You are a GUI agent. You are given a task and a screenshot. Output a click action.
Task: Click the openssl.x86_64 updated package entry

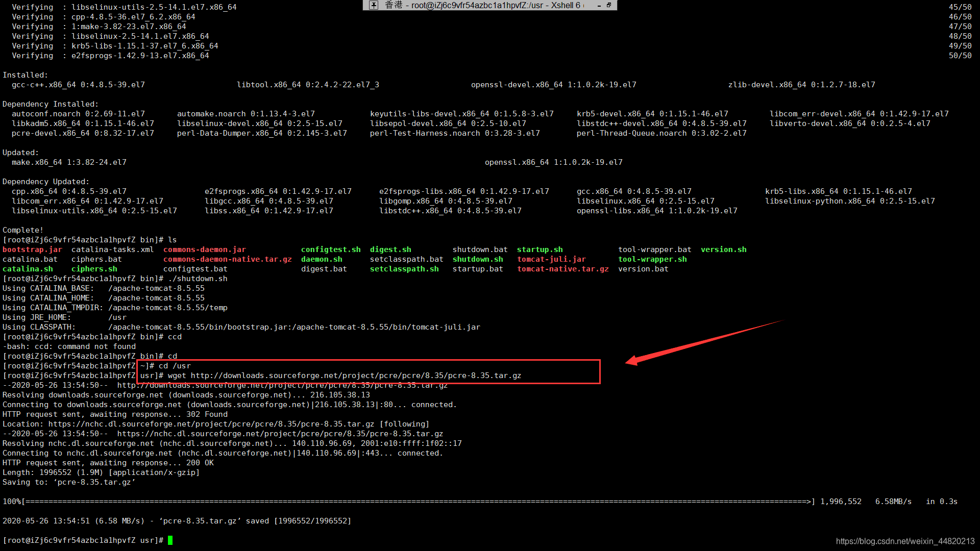pos(553,162)
